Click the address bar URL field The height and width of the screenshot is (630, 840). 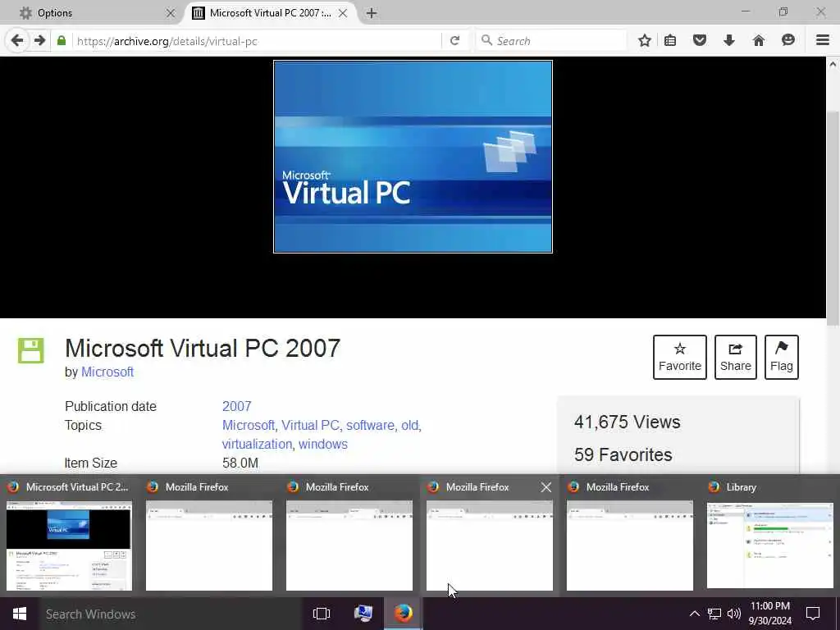(x=257, y=41)
